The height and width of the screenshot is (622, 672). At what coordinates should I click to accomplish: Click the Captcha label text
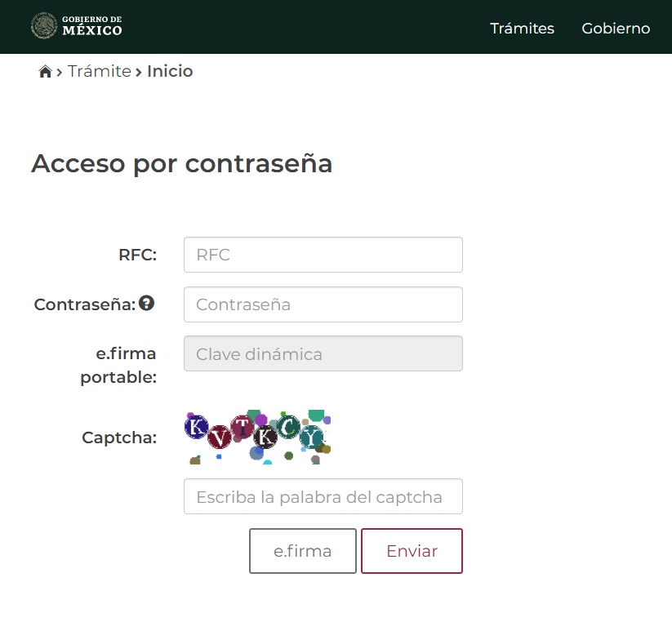119,438
